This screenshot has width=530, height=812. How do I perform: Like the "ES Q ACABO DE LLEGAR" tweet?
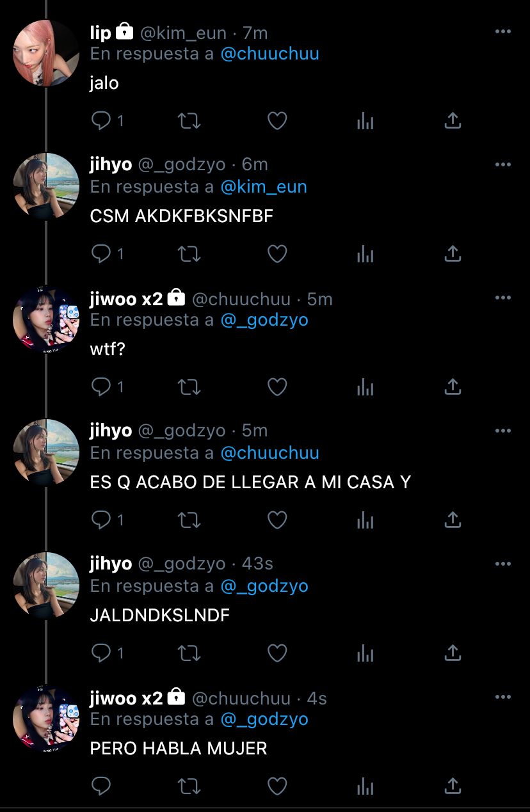277,520
